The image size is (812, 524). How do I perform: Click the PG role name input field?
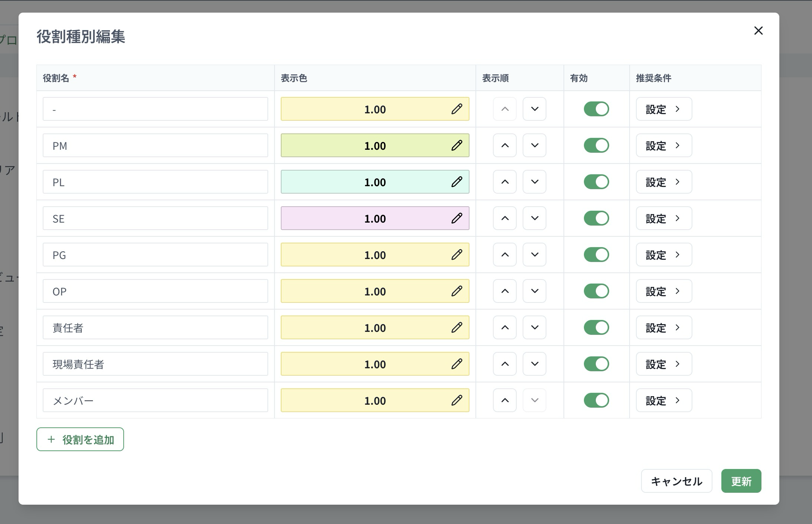[155, 255]
